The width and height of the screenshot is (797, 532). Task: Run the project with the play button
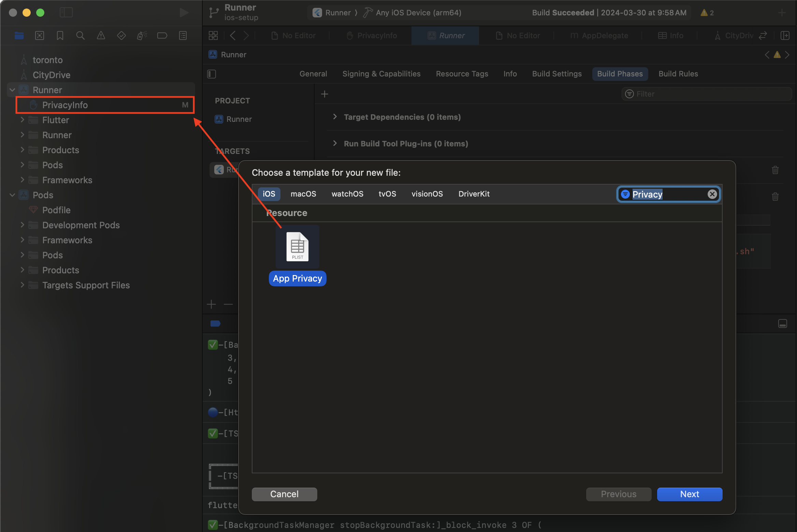click(184, 13)
